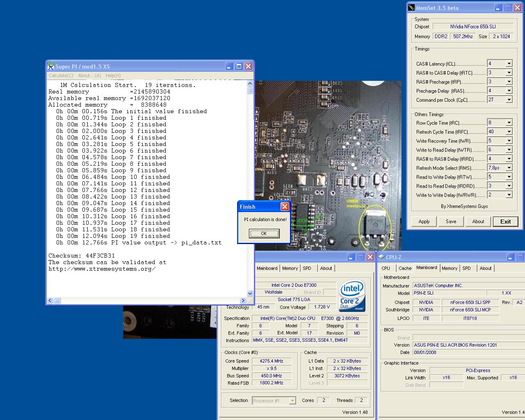Click the MemSet title bar icon
The width and height of the screenshot is (525, 420).
411,7
